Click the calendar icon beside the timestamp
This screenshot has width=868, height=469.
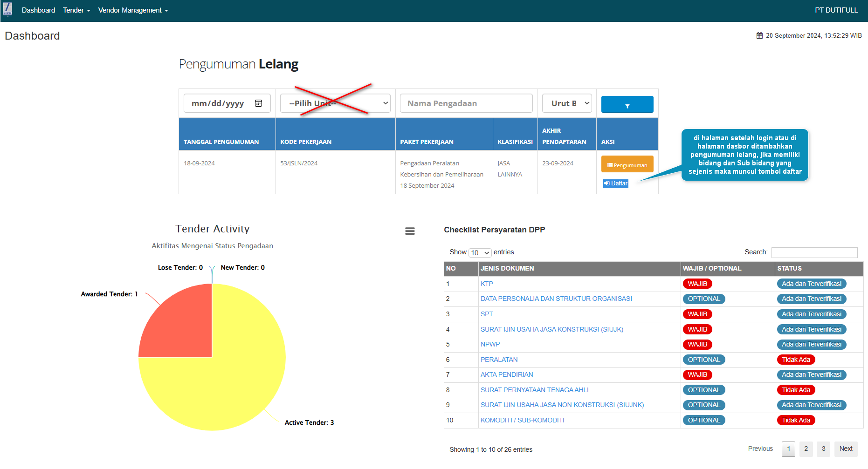[x=759, y=36]
